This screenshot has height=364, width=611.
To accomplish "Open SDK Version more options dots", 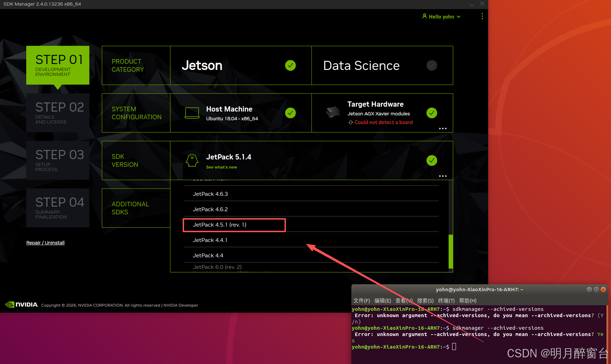I will coord(443,176).
